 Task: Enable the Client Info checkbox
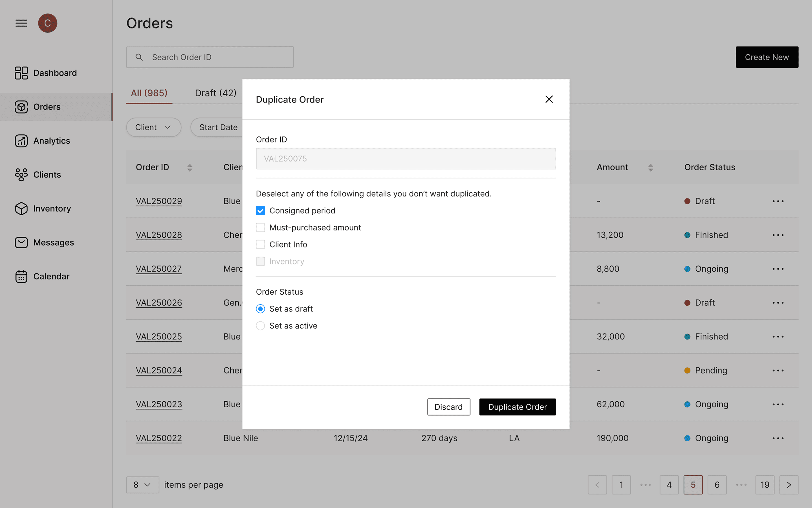pyautogui.click(x=261, y=245)
